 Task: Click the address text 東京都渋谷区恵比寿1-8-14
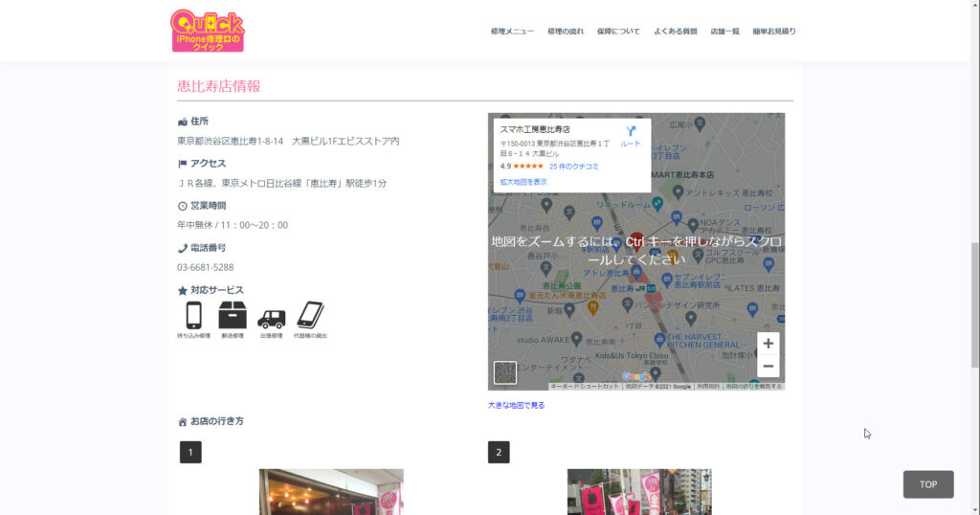click(230, 142)
